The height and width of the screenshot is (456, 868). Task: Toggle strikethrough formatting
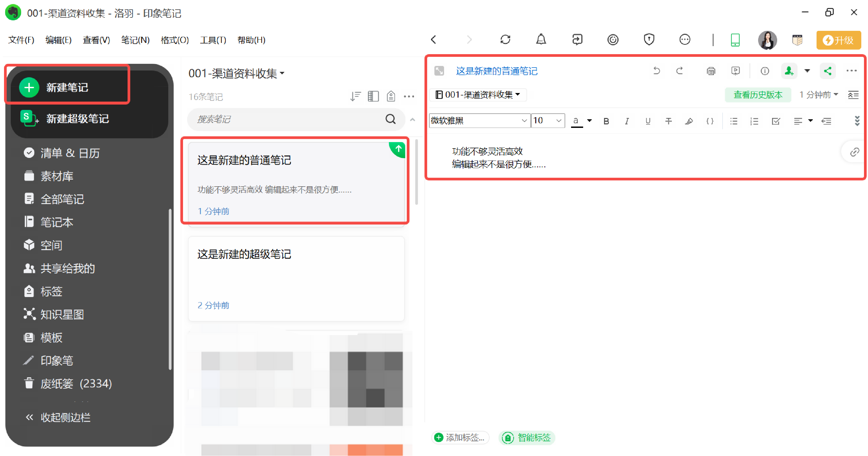[668, 121]
